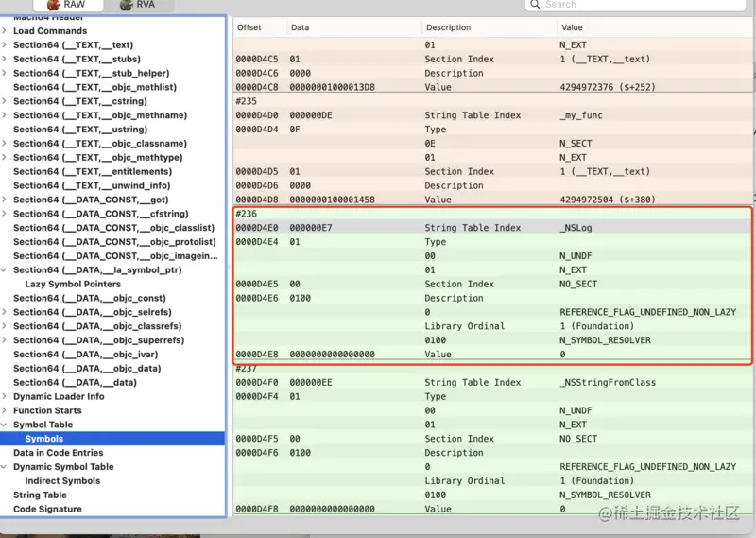Image resolution: width=756 pixels, height=538 pixels.
Task: Expand Section64 (__TEXT,__cstring) node
Action: [5, 101]
